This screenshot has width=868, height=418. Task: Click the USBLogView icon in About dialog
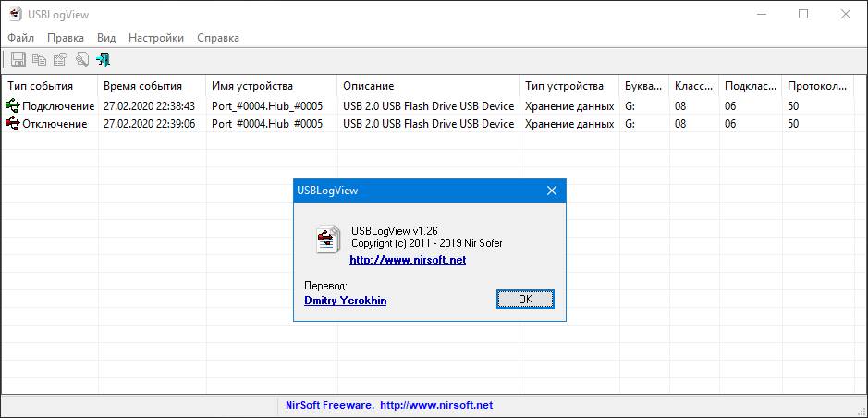point(328,240)
